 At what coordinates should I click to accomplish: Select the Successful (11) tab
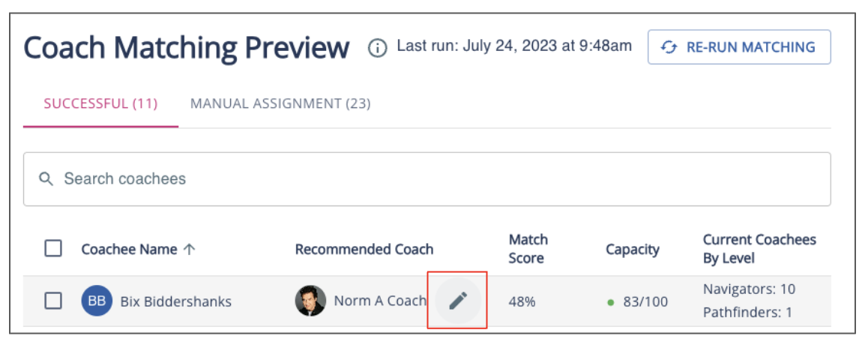(100, 103)
